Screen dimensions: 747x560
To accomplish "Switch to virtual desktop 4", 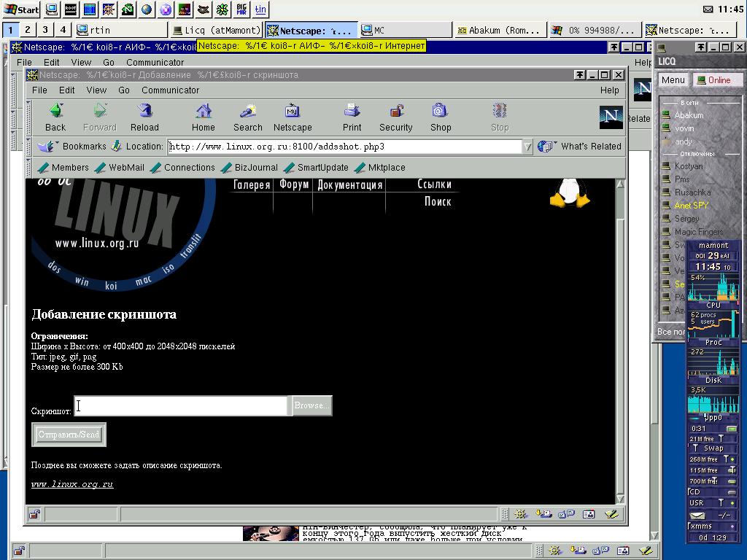I will (x=63, y=30).
